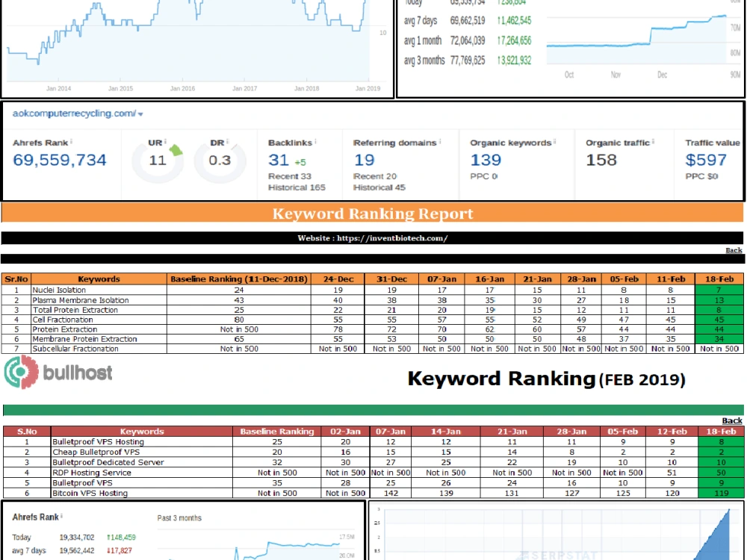
Task: Click the info icon beside Backlinks
Action: pos(315,141)
